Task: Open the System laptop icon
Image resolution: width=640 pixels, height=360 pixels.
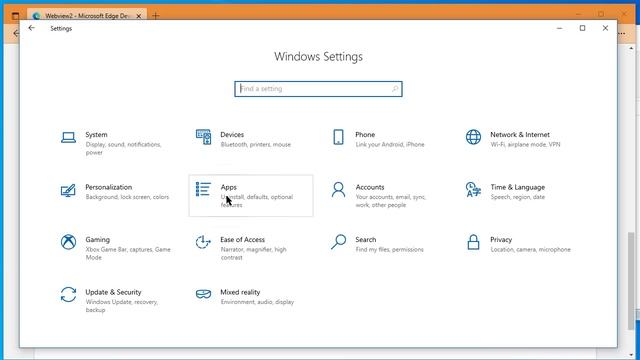Action: (x=68, y=138)
